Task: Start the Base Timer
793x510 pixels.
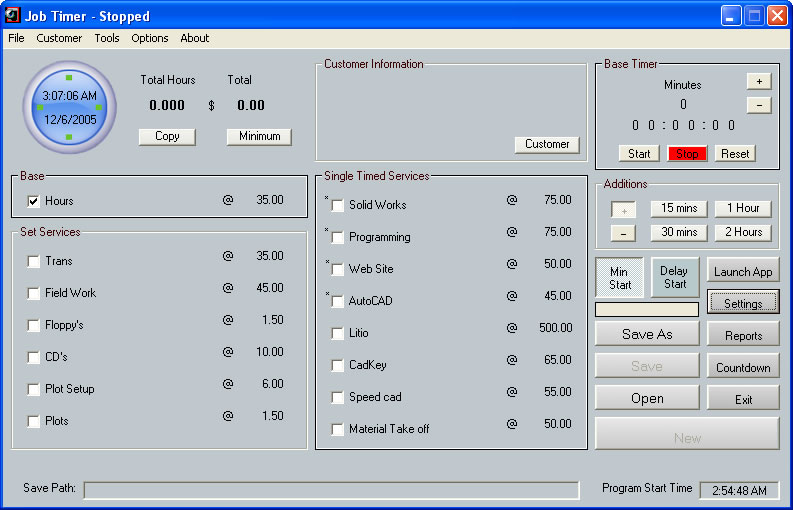Action: 639,154
